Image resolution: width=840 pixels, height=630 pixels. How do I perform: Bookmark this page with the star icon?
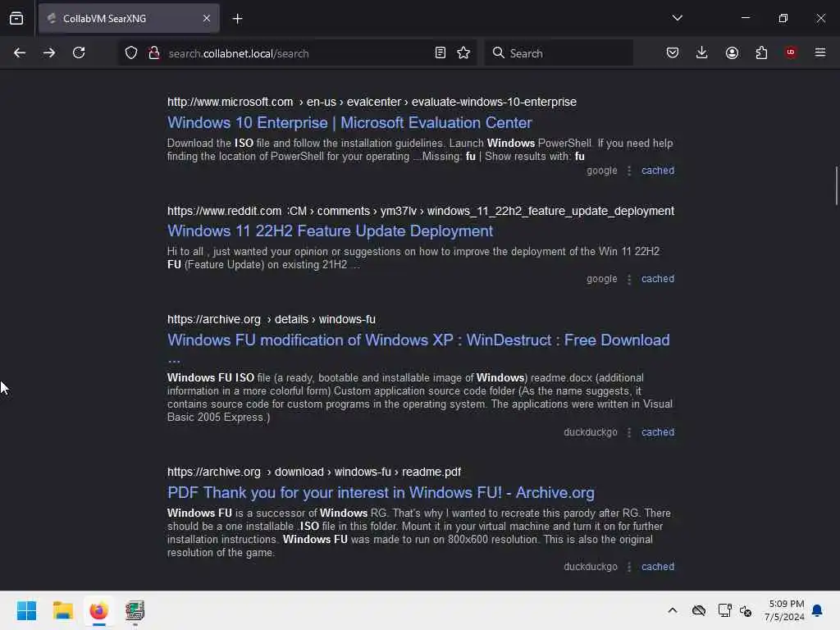click(x=464, y=52)
